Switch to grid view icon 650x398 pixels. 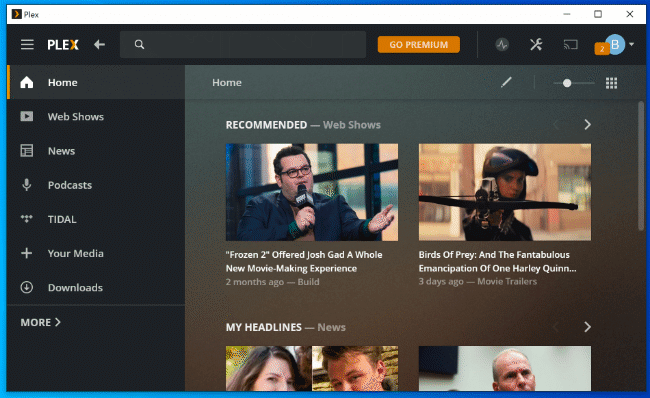click(611, 83)
